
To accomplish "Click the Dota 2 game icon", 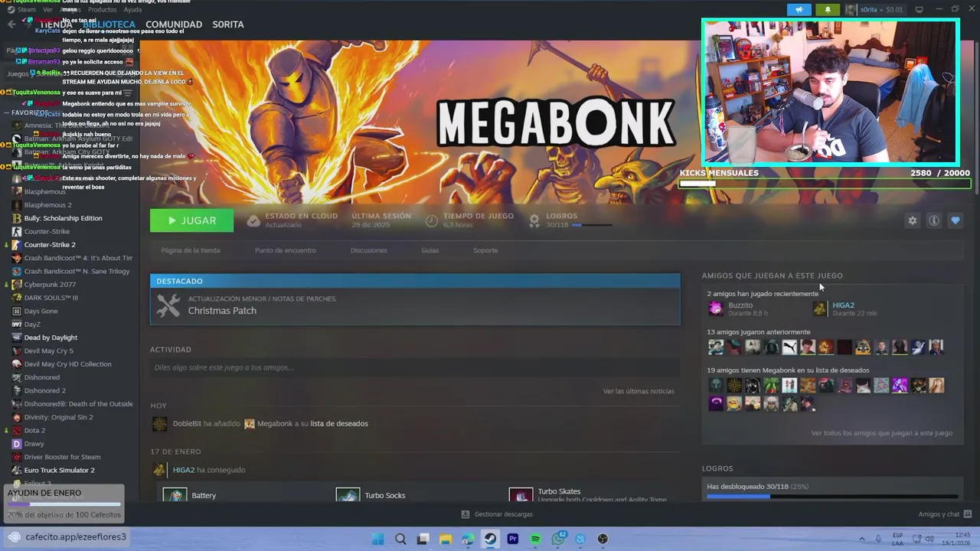I will pos(17,430).
